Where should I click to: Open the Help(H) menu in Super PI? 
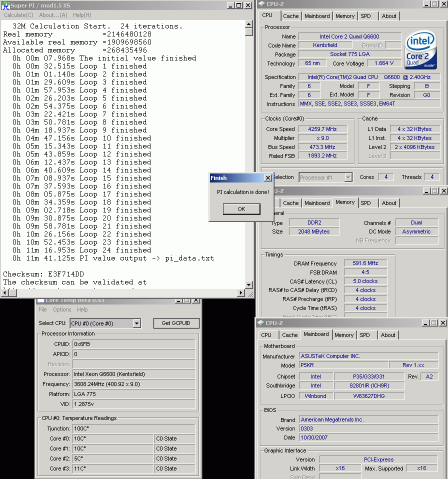pyautogui.click(x=82, y=15)
